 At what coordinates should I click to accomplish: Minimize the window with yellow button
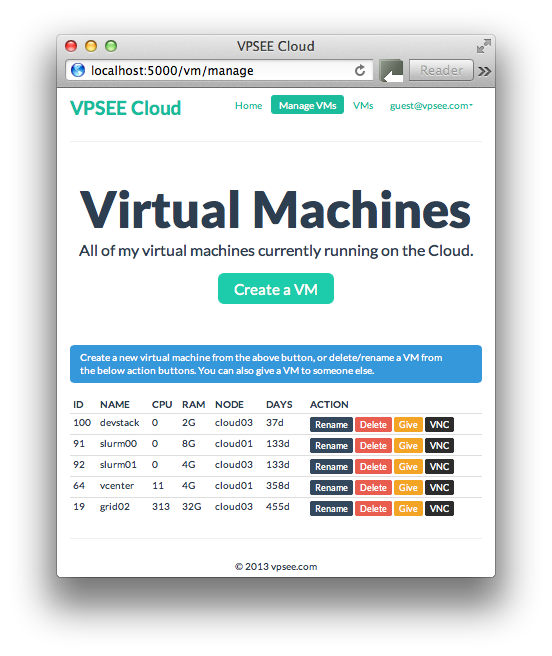[x=91, y=46]
